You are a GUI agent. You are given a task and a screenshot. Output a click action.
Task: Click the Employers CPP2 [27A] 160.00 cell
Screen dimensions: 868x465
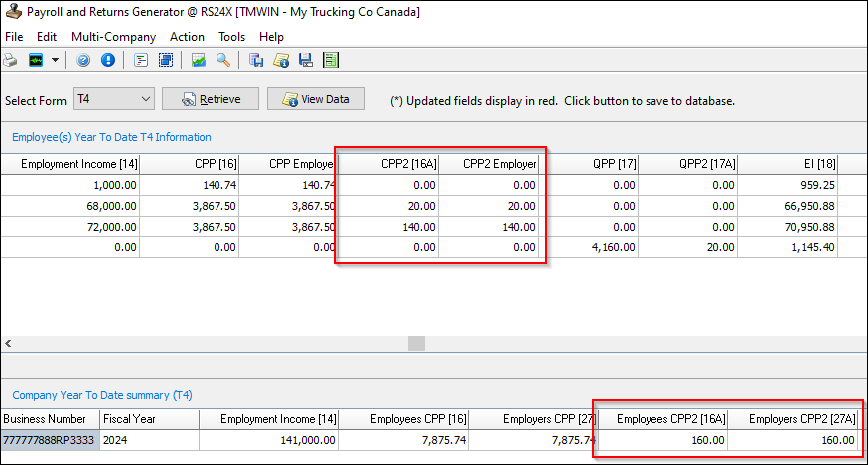793,440
